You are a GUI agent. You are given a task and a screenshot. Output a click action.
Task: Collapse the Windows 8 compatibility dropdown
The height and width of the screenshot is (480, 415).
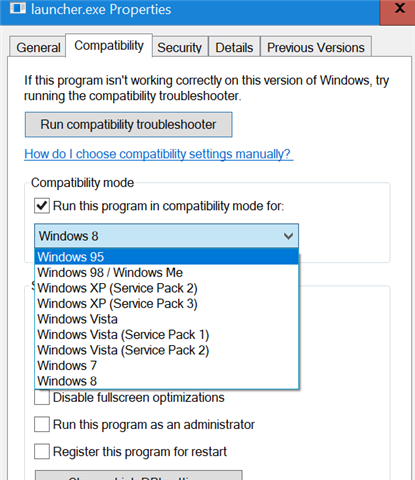(x=166, y=236)
